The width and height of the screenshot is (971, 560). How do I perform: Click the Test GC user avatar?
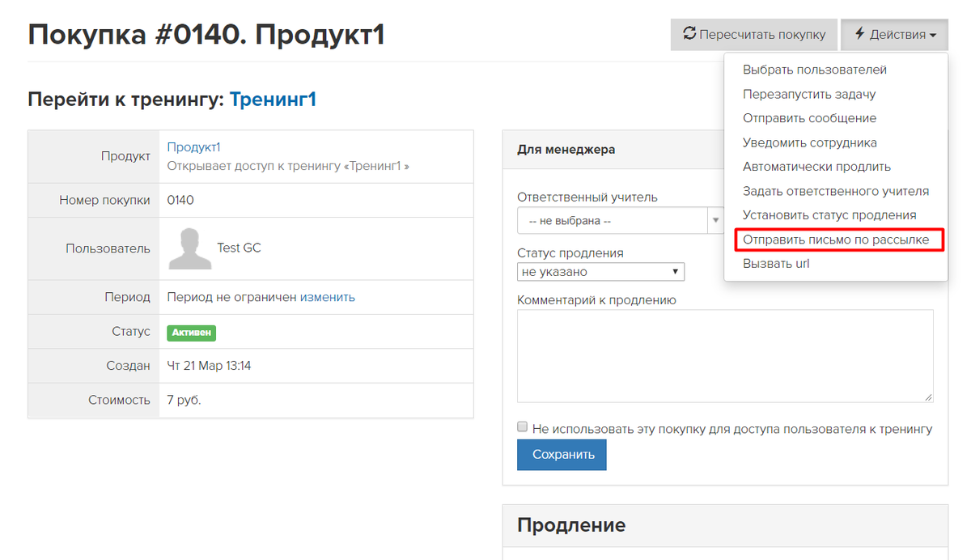(x=190, y=248)
